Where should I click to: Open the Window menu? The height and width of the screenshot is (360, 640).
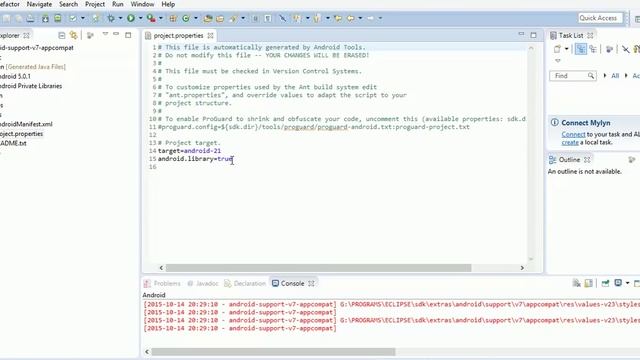[x=142, y=4]
